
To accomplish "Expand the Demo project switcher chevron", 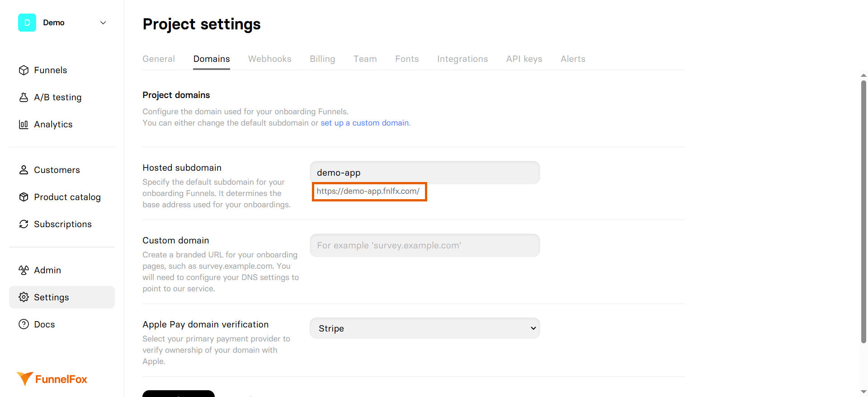I will (103, 23).
